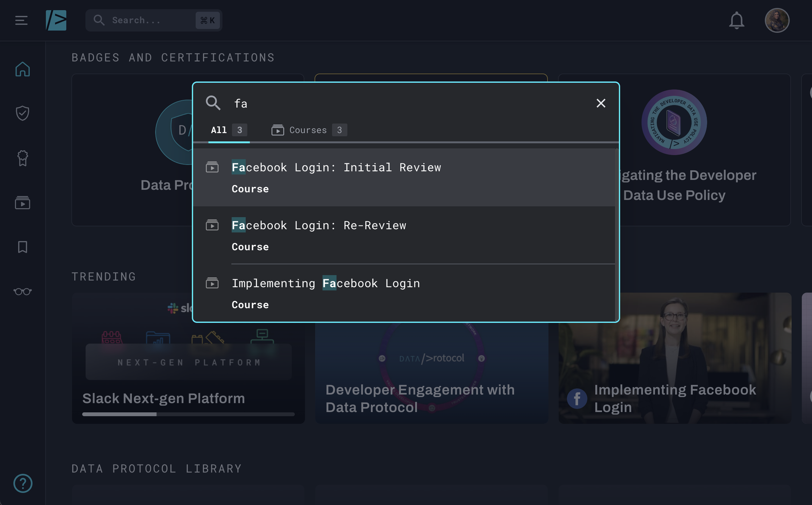Close the search dialog
Viewport: 812px width, 505px height.
(x=601, y=103)
